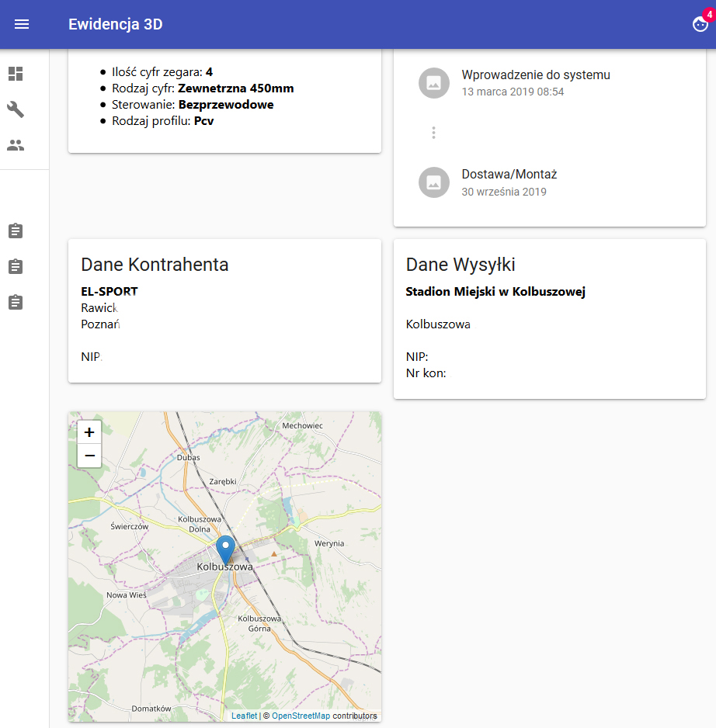This screenshot has height=728, width=716.
Task: Click the Nowa Wieś label on the map
Action: tap(127, 595)
